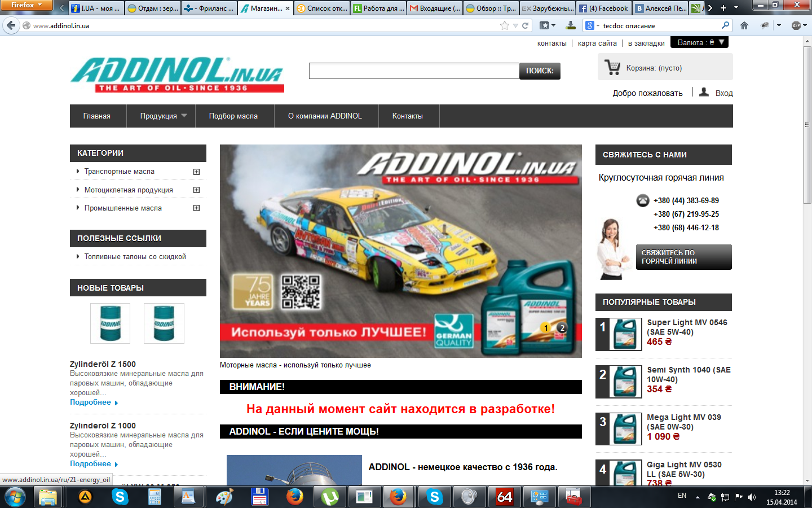Open the карта сайта link
This screenshot has height=508, width=812.
(597, 43)
